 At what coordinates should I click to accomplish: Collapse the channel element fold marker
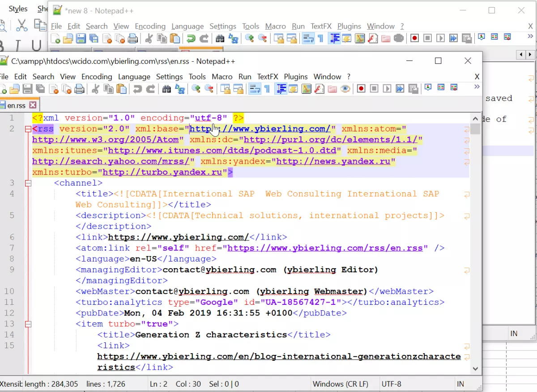click(x=28, y=183)
